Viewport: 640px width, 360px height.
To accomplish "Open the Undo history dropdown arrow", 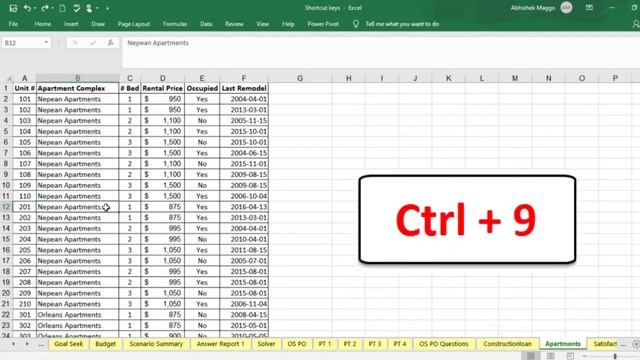I will [35, 8].
